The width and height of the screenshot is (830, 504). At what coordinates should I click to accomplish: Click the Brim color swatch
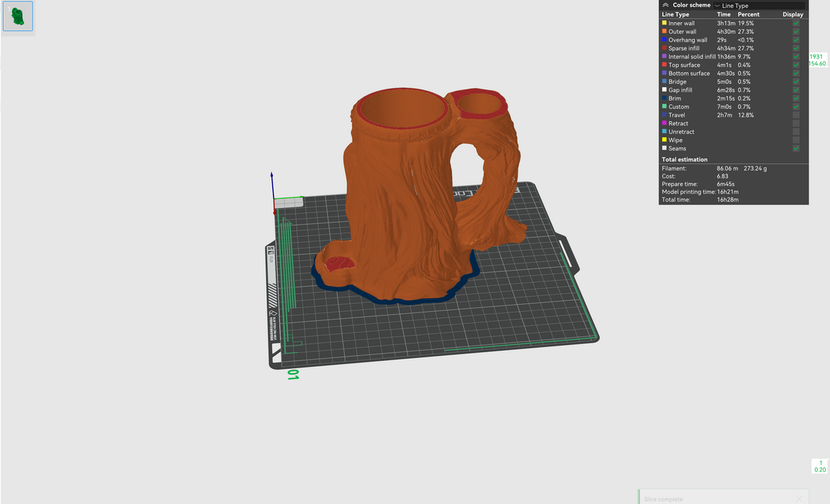click(664, 99)
